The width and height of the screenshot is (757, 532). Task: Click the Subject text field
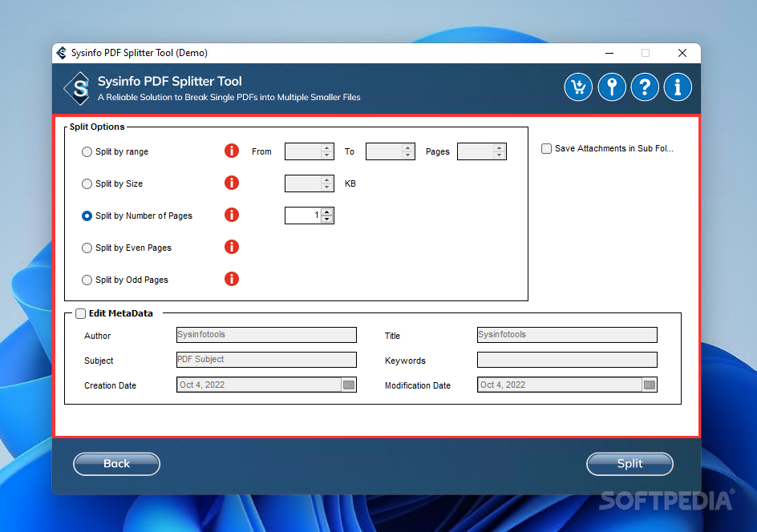(266, 360)
